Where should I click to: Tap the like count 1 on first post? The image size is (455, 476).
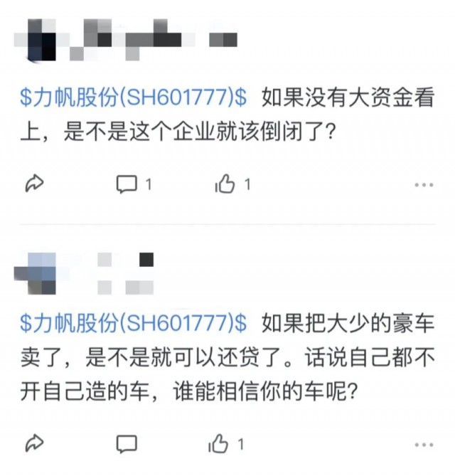(247, 184)
